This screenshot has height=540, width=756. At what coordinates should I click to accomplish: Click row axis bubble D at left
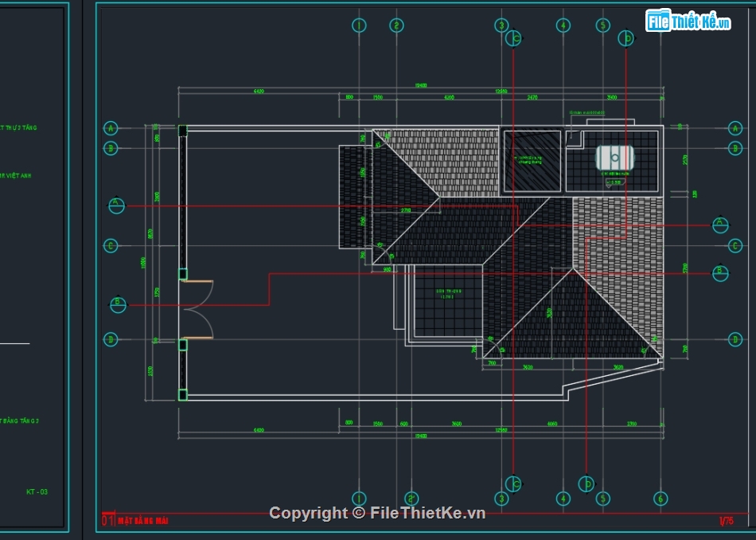(111, 339)
